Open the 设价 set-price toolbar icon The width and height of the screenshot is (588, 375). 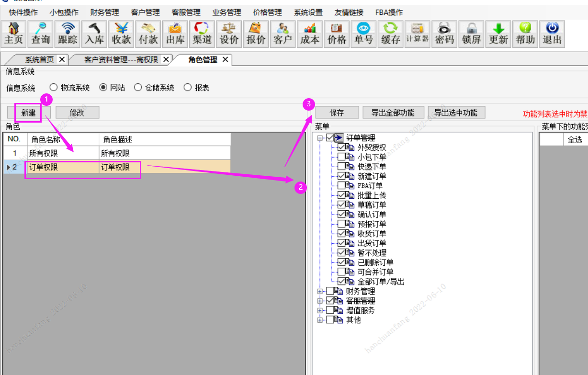229,34
